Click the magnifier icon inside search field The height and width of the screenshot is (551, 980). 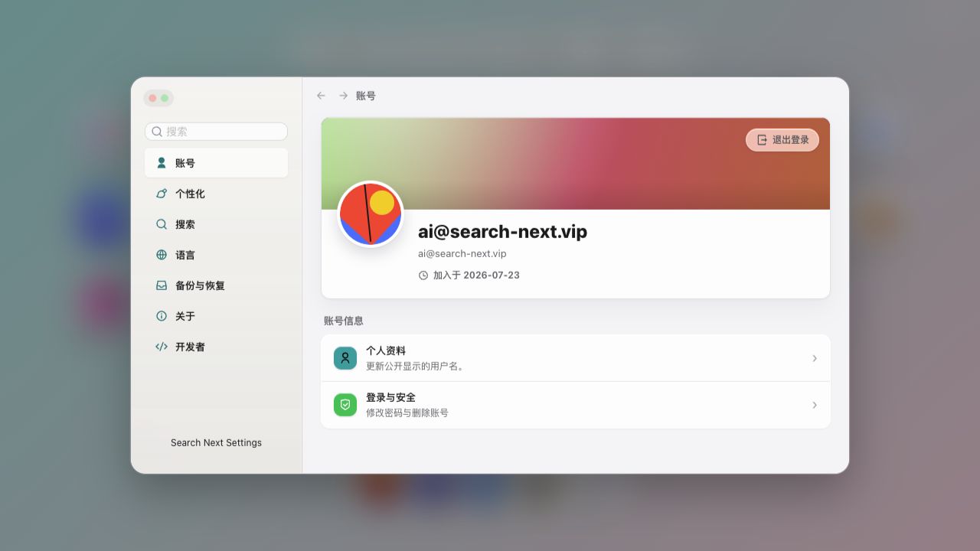coord(157,132)
